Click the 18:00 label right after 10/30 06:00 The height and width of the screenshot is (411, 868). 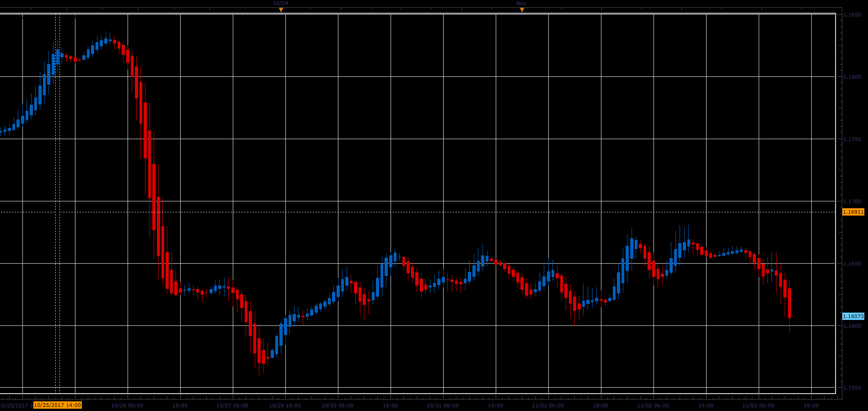391,406
